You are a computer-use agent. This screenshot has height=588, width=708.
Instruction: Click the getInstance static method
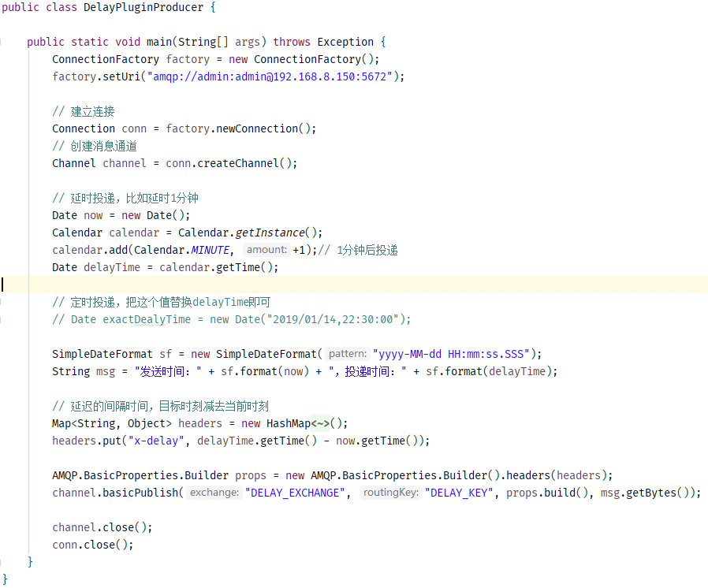point(270,233)
